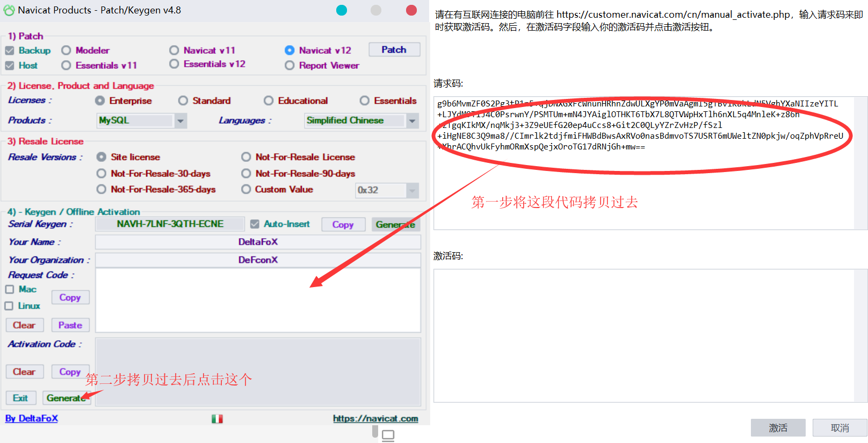
Task: Toggle the Auto-Insert checkbox
Action: 255,224
